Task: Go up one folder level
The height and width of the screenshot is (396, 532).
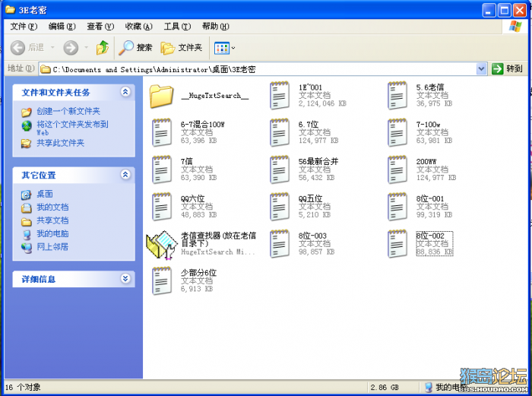Action: tap(102, 48)
